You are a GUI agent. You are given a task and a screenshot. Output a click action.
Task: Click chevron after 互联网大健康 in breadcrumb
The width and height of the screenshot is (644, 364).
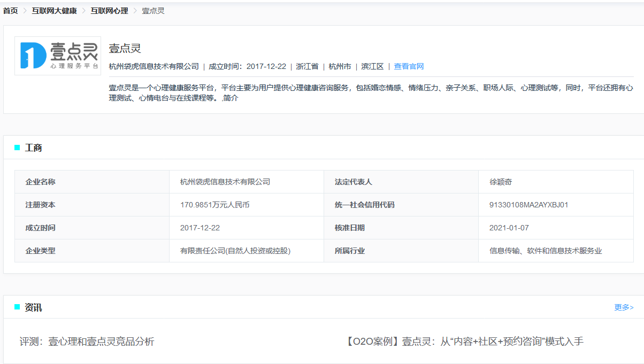tap(83, 11)
